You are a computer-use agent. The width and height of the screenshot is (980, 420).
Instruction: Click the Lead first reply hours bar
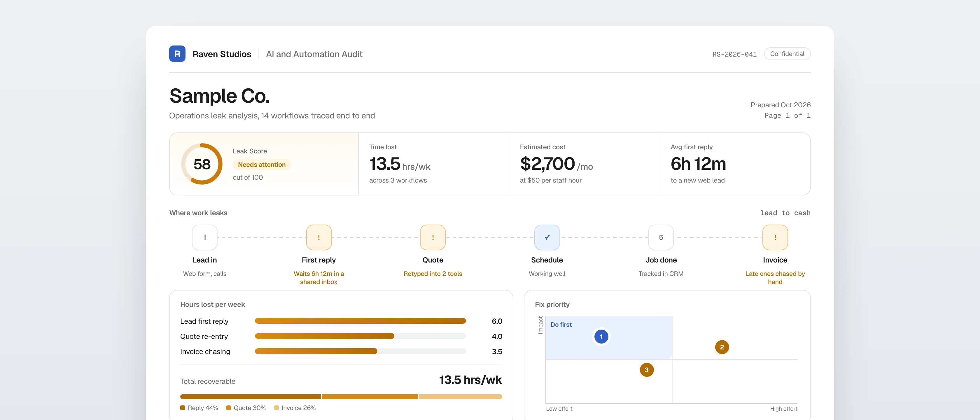360,321
